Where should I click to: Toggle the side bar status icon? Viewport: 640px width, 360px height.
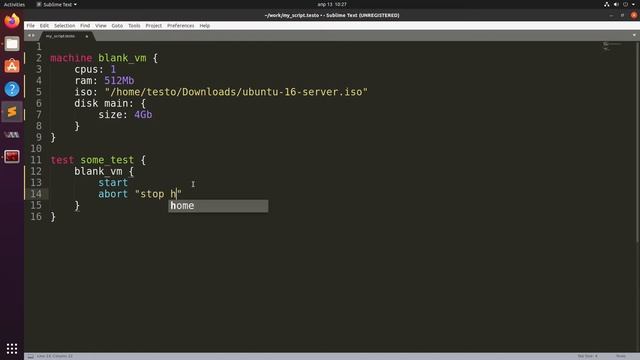(x=31, y=356)
